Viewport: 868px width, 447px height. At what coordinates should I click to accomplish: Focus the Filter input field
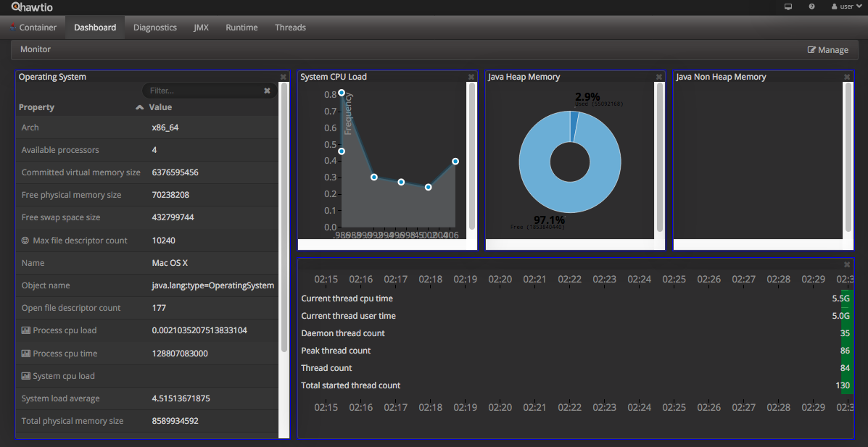(210, 90)
